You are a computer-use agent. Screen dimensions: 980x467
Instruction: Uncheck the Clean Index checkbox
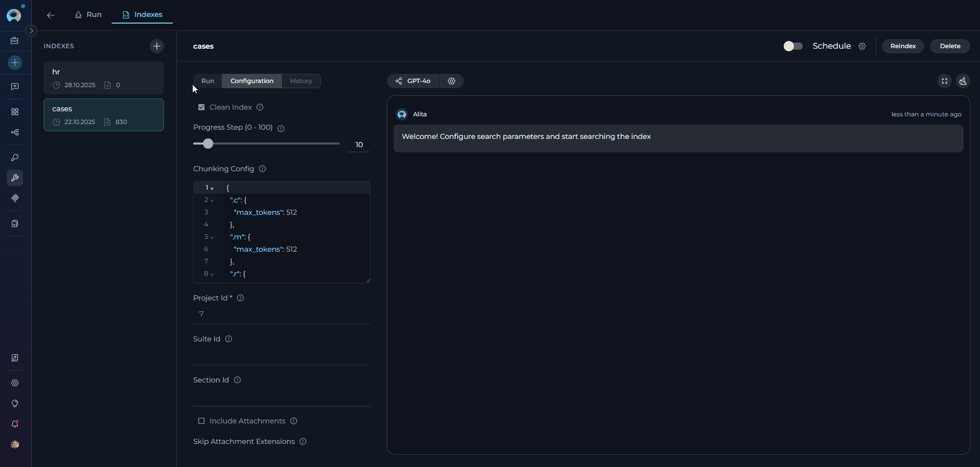point(201,107)
